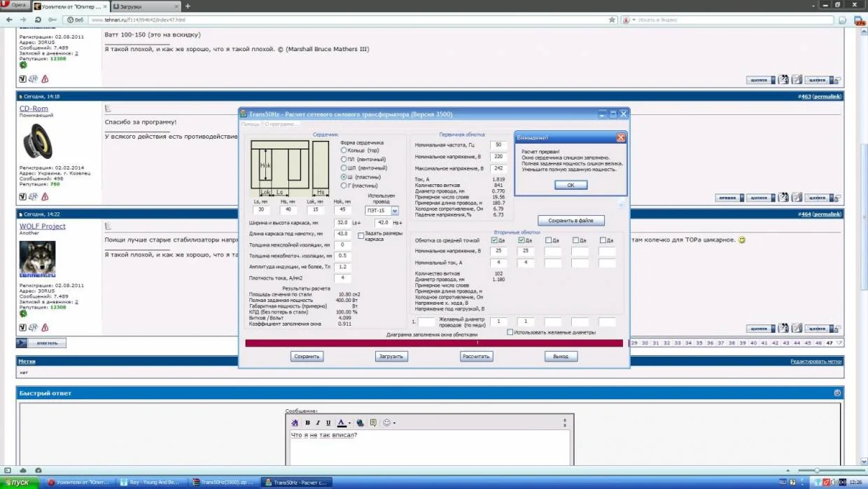Click the Ls, мм field with 30
Image resolution: width=868 pixels, height=489 pixels.
coord(262,210)
